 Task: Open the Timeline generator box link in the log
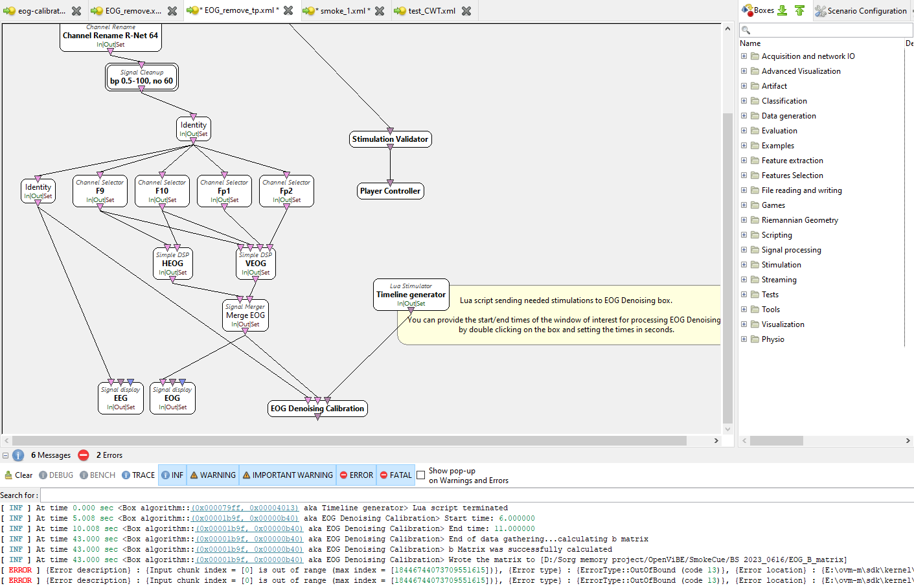coord(245,508)
